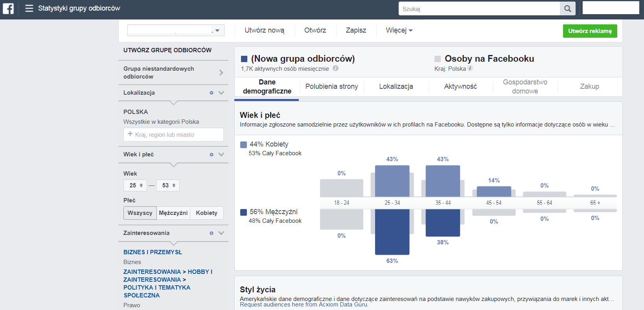Switch to Dane demograficzne tab

(267, 86)
